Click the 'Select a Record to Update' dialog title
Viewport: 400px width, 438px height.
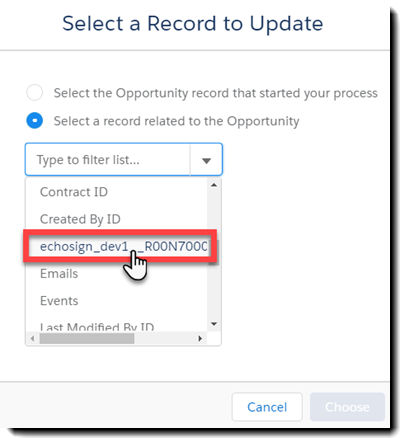(x=193, y=24)
